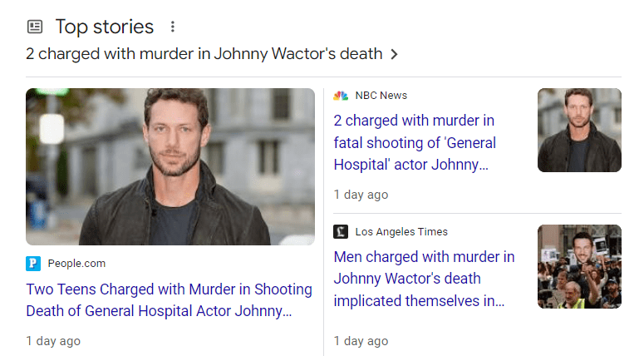Image resolution: width=644 pixels, height=356 pixels.
Task: Click the NBC News peacock logo
Action: coord(341,96)
